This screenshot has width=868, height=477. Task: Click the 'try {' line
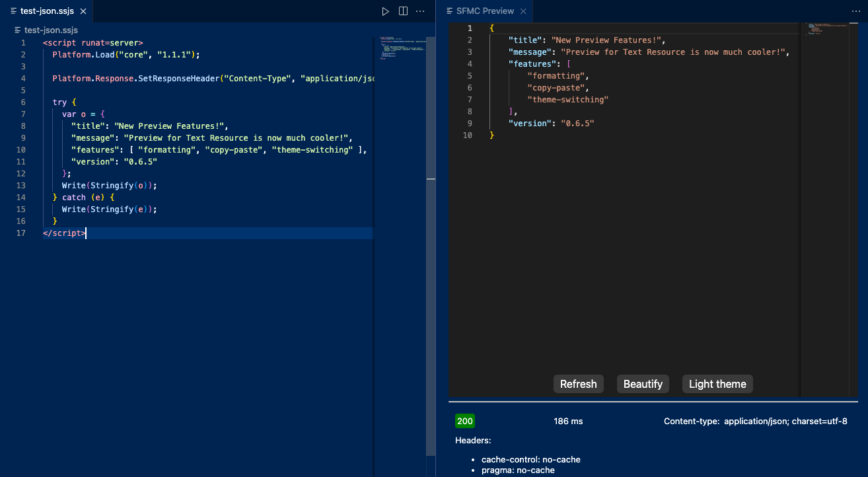[65, 102]
